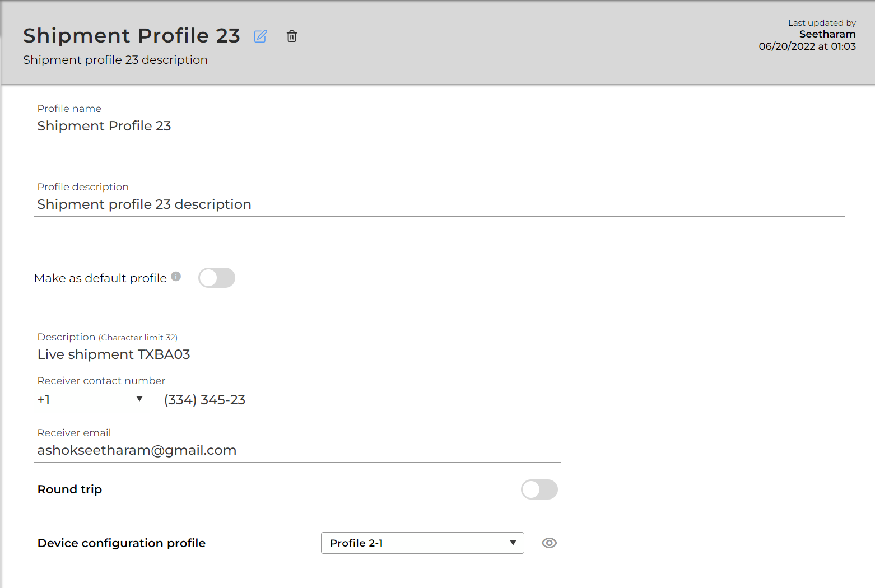This screenshot has width=875, height=588.
Task: Click the Device configuration profile label
Action: 122,543
